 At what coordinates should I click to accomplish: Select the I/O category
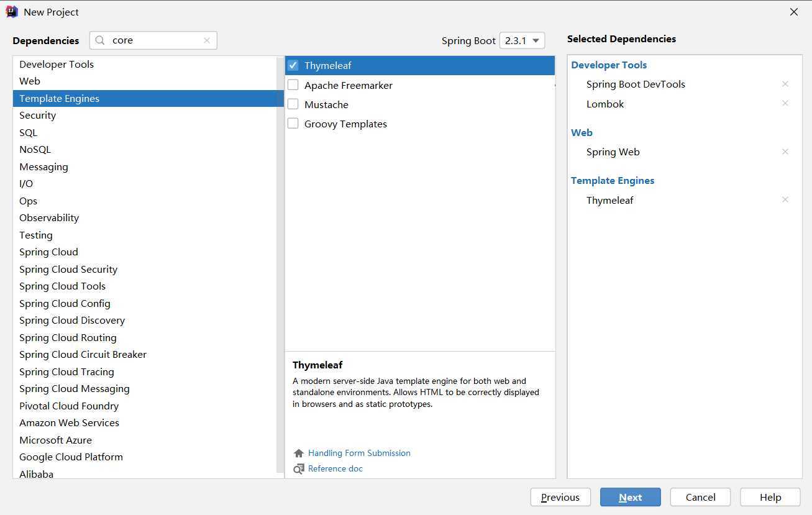(145, 184)
